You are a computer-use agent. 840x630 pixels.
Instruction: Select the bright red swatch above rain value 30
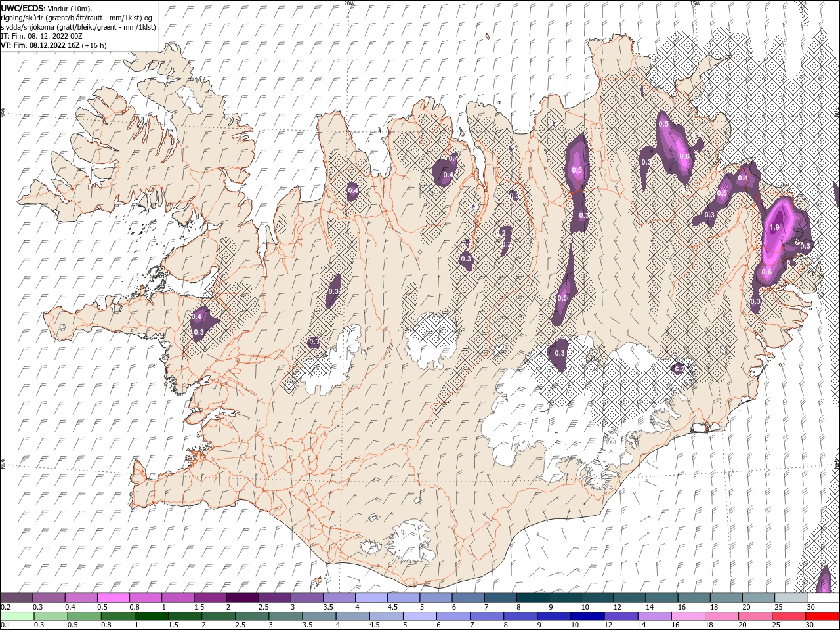823,617
